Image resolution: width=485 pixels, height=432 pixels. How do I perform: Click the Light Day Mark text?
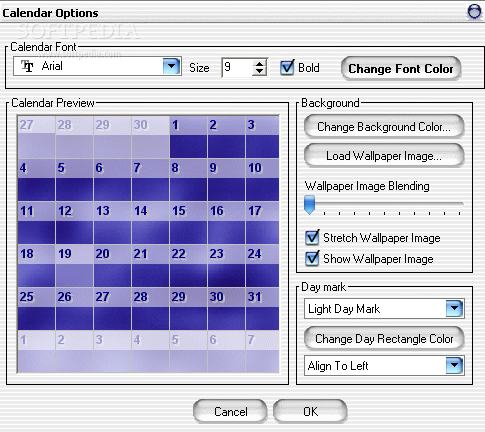point(344,309)
